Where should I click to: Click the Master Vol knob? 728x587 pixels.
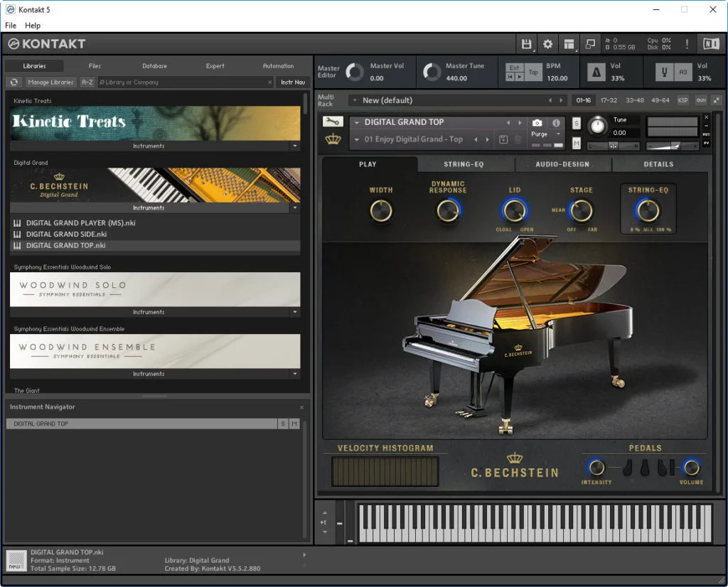(355, 72)
